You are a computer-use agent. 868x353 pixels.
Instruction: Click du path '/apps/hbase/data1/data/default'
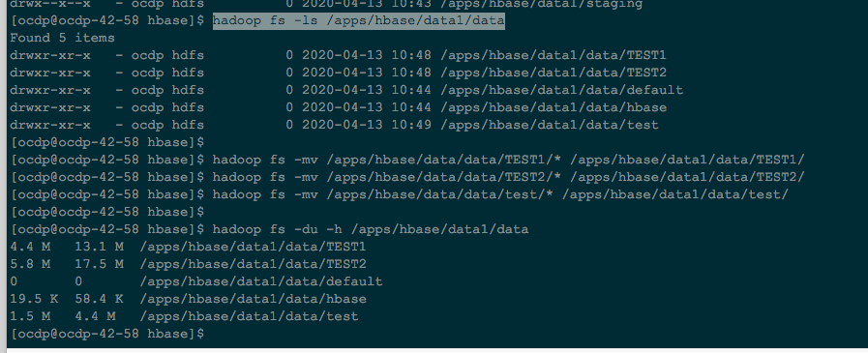pos(261,281)
